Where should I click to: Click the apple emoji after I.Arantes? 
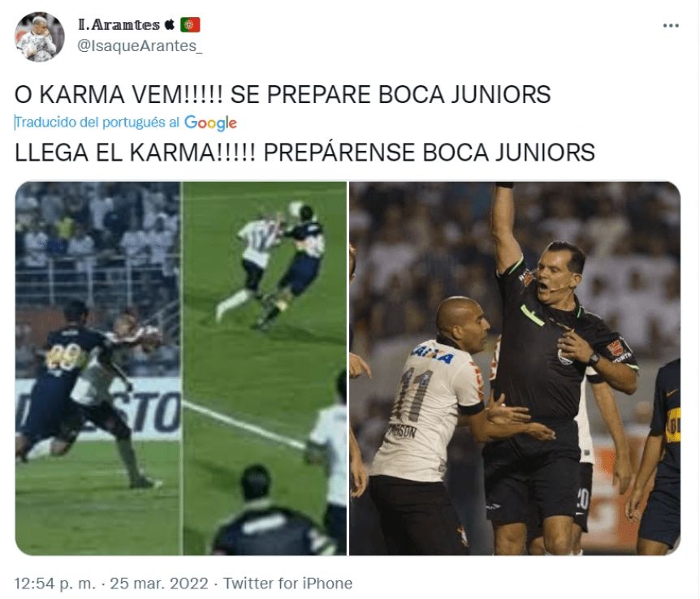pyautogui.click(x=169, y=24)
